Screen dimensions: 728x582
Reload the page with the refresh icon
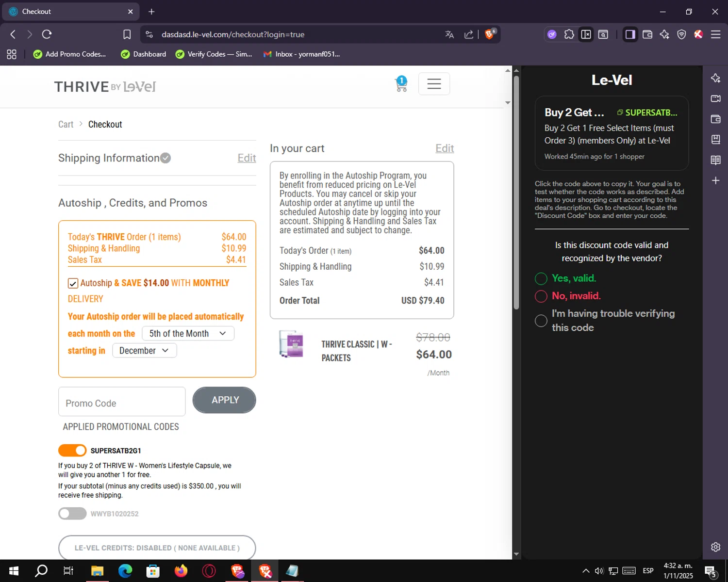pos(47,34)
